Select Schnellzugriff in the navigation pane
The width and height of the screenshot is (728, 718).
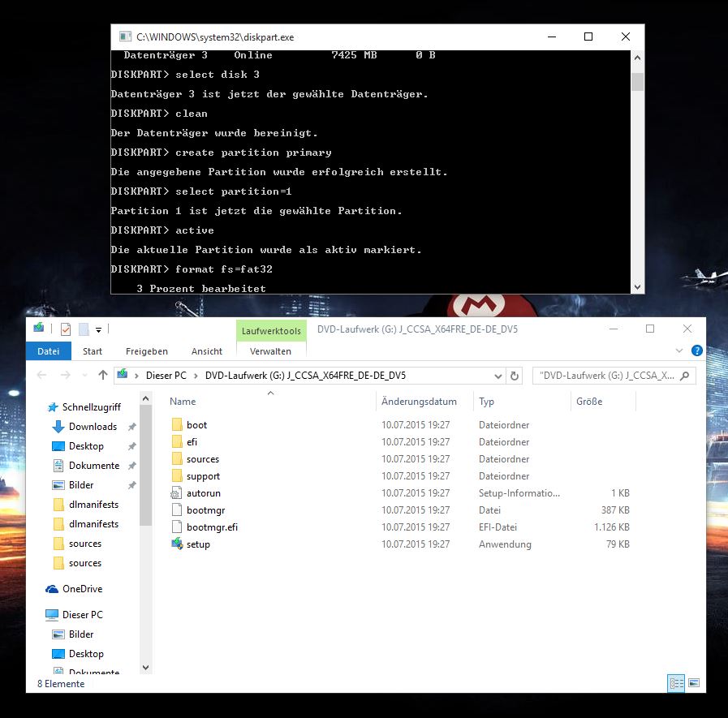click(x=92, y=407)
